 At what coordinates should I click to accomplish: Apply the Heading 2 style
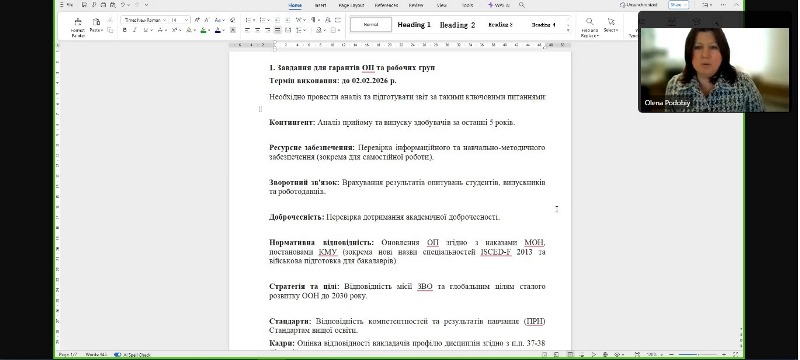coord(458,24)
